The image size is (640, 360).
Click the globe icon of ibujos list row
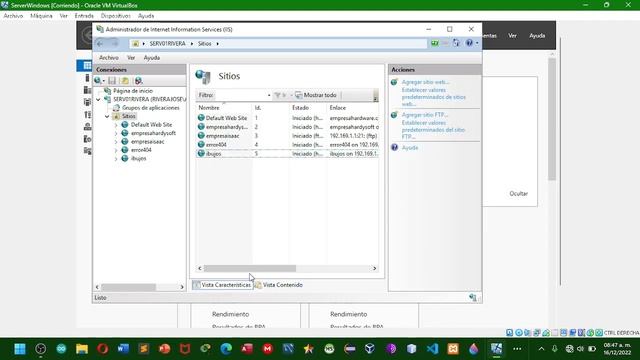click(201, 153)
